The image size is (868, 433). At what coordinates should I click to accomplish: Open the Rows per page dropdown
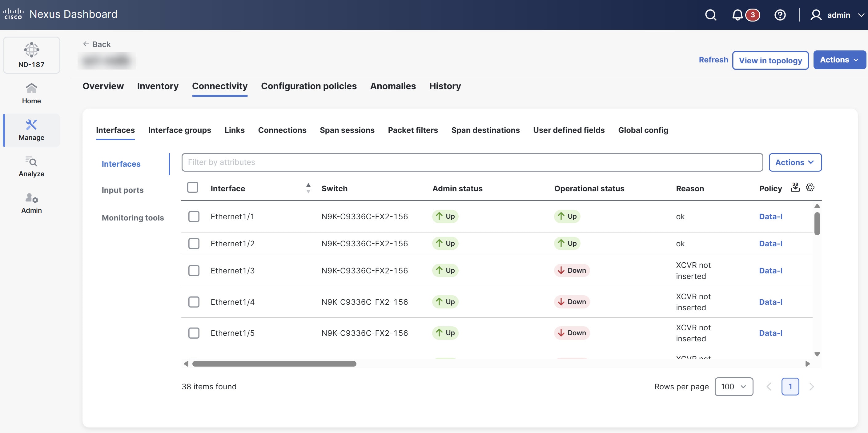coord(733,387)
